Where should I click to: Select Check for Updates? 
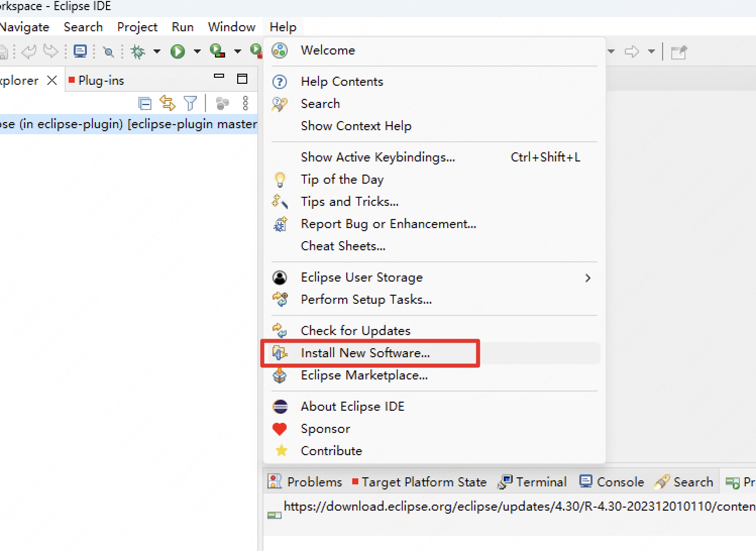point(434,331)
